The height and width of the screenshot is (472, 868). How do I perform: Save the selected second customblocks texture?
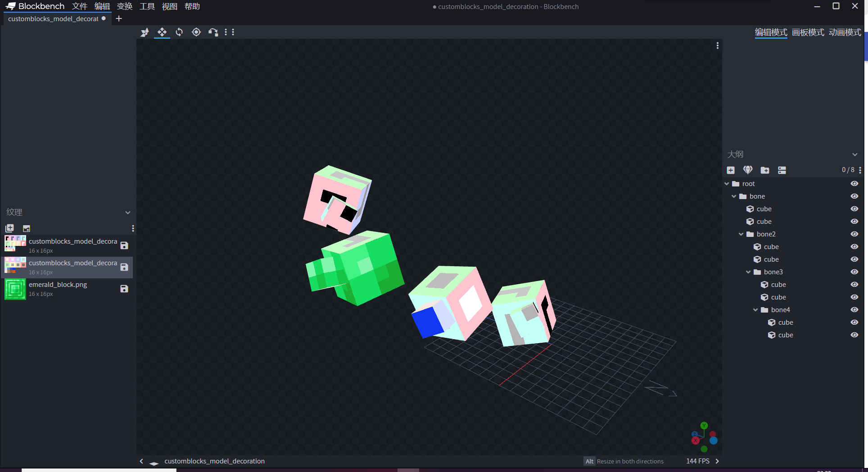tap(124, 267)
